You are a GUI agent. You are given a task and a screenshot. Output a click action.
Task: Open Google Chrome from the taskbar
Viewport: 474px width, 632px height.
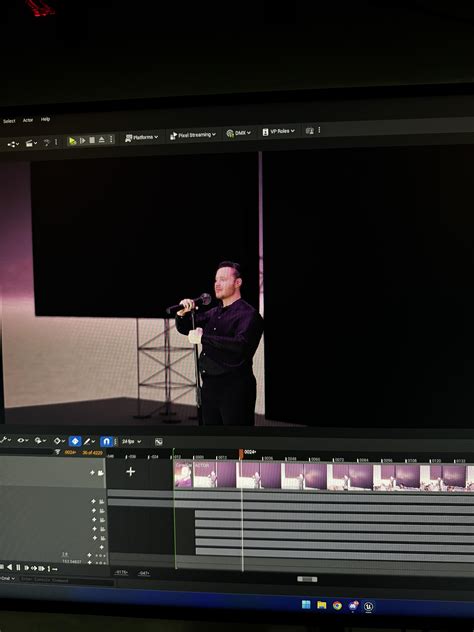point(337,605)
